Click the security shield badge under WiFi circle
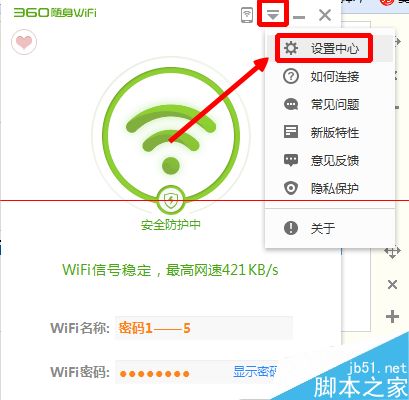The width and height of the screenshot is (409, 400). coord(171,201)
